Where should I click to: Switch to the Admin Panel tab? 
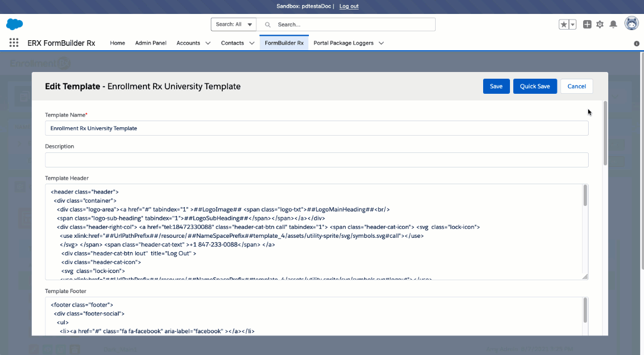[151, 43]
